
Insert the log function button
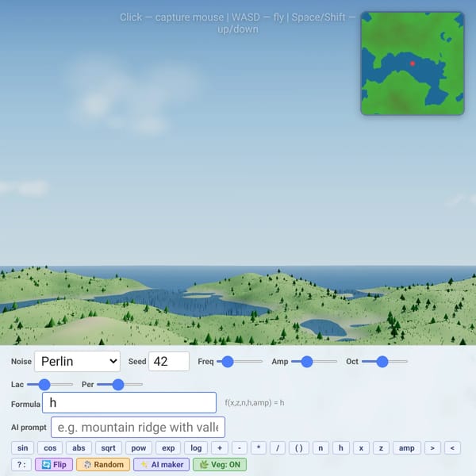tap(196, 447)
